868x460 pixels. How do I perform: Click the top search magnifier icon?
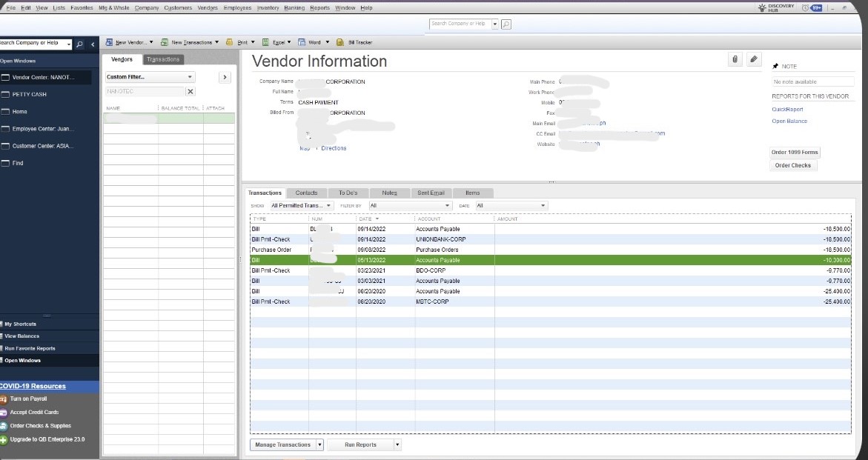point(506,24)
